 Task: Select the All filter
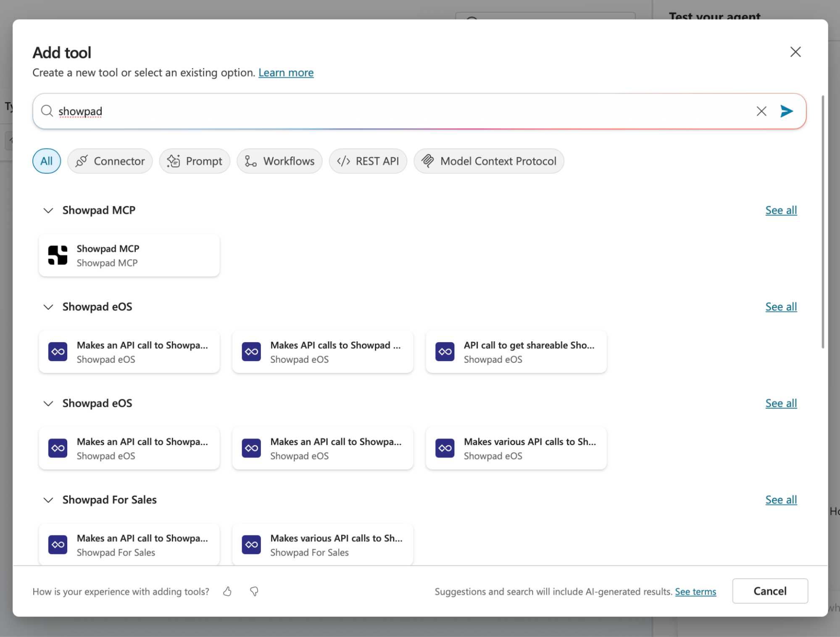tap(47, 161)
